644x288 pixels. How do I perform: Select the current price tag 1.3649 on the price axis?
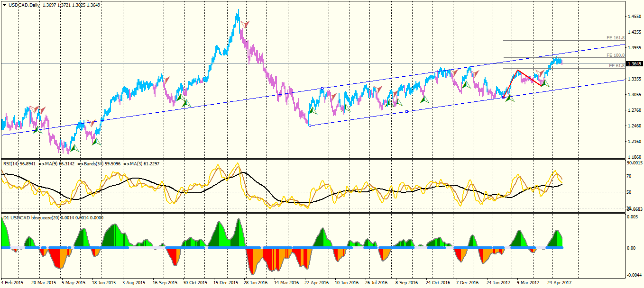635,63
